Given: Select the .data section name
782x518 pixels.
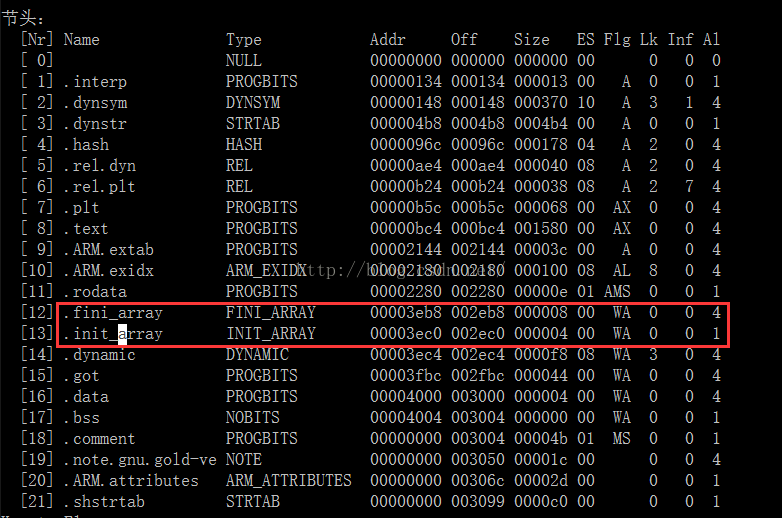Looking at the screenshot, I should coord(86,396).
